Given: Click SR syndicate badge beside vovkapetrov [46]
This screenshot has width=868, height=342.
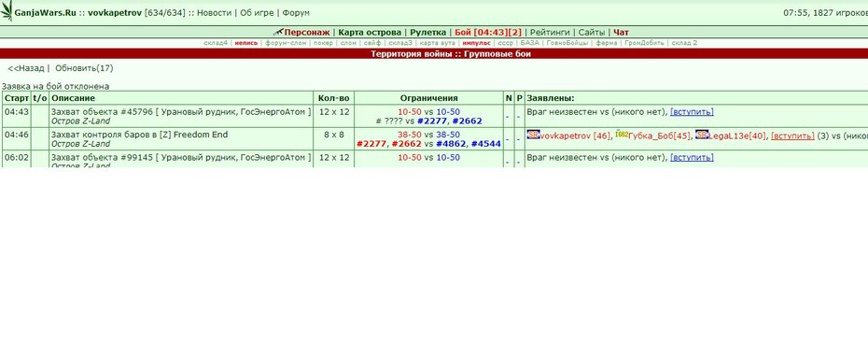Looking at the screenshot, I should [533, 135].
